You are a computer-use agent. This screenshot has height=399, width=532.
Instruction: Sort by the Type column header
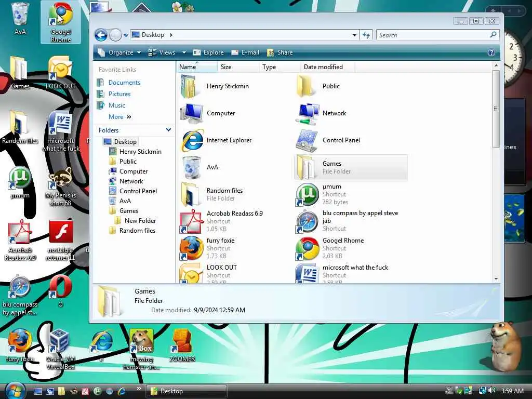(x=280, y=67)
